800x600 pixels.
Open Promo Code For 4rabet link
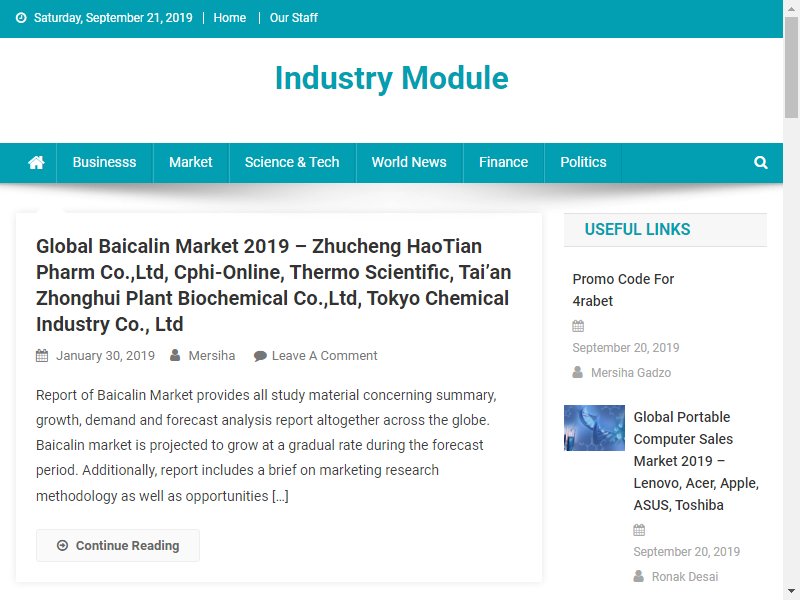(623, 290)
